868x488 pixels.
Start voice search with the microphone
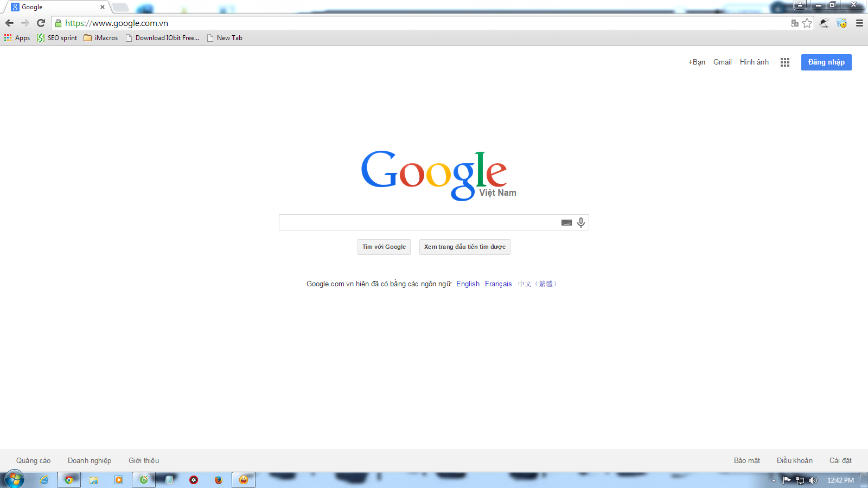[581, 222]
